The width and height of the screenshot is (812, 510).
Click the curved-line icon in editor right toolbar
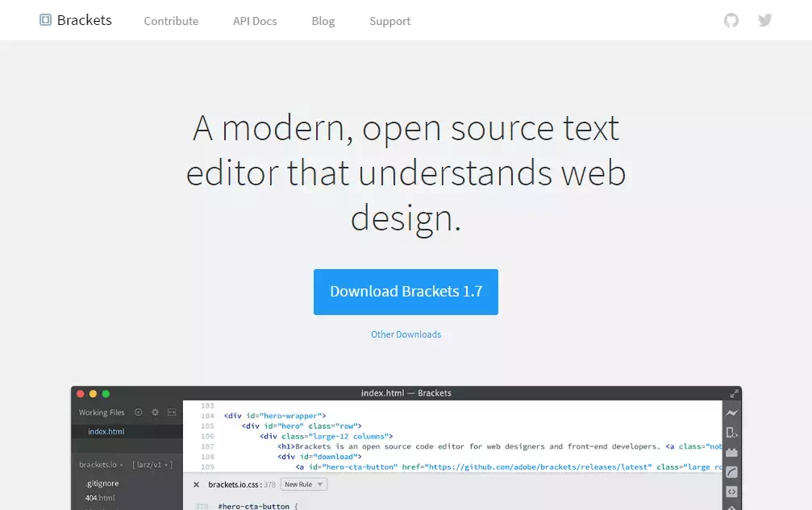[x=731, y=471]
